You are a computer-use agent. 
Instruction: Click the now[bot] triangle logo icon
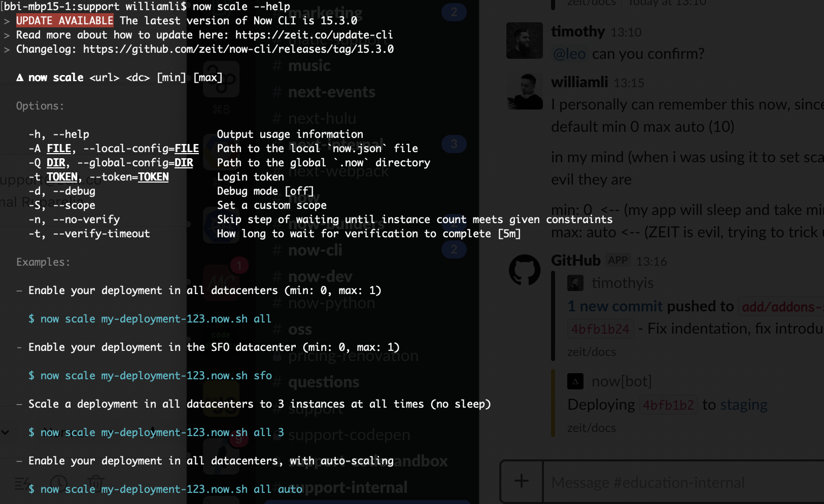[x=575, y=381]
